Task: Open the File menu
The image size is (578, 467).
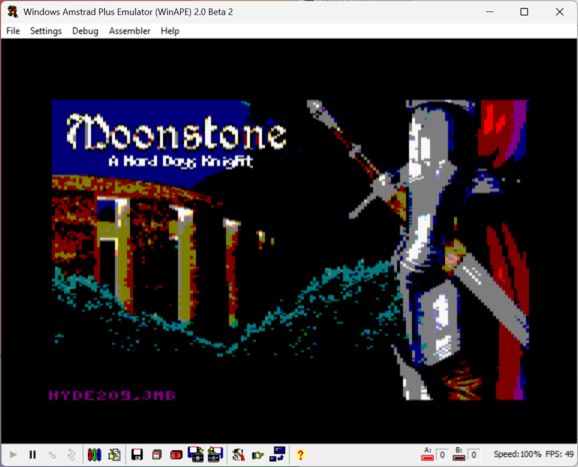Action: pos(13,31)
